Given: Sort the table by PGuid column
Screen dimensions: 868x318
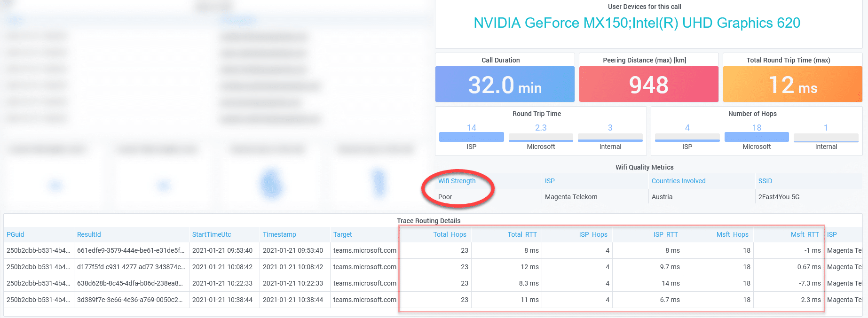Looking at the screenshot, I should point(16,234).
